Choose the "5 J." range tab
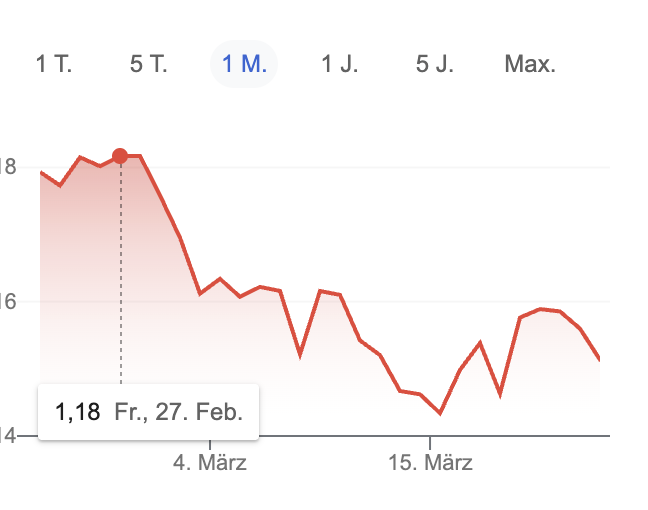Image resolution: width=648 pixels, height=510 pixels. pyautogui.click(x=435, y=65)
